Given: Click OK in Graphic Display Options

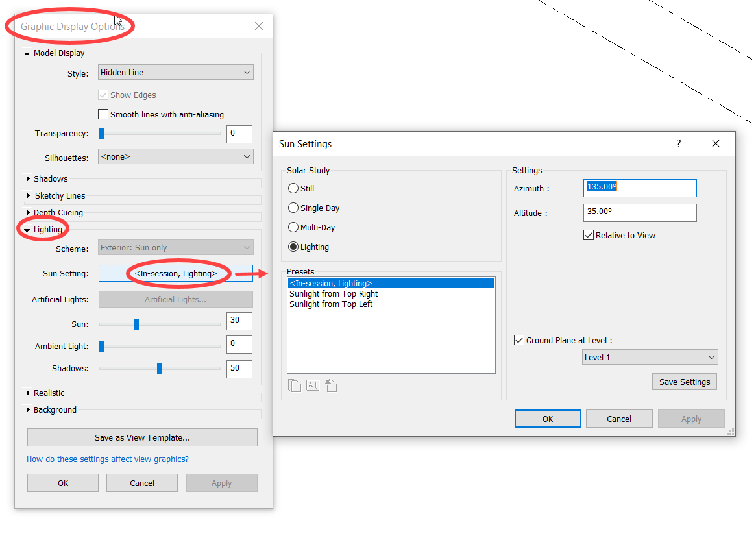Looking at the screenshot, I should (63, 483).
